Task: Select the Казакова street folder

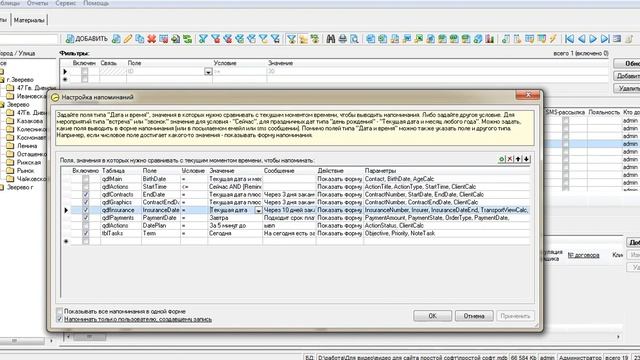Action: click(x=24, y=121)
